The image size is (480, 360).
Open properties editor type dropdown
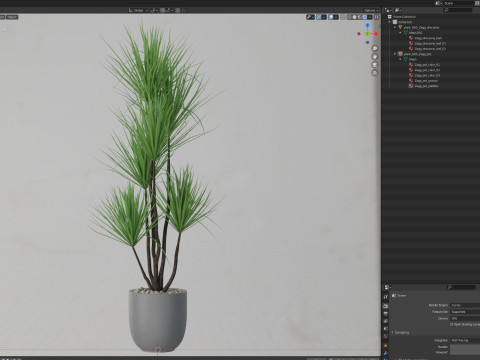coord(388,287)
